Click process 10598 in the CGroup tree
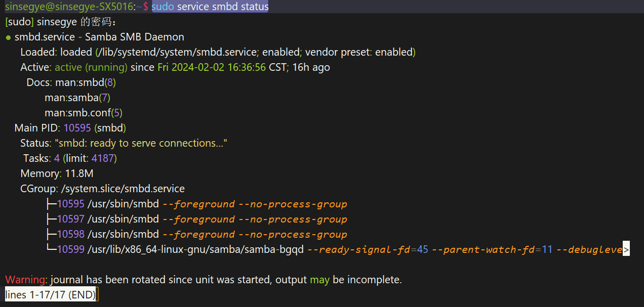 point(70,234)
